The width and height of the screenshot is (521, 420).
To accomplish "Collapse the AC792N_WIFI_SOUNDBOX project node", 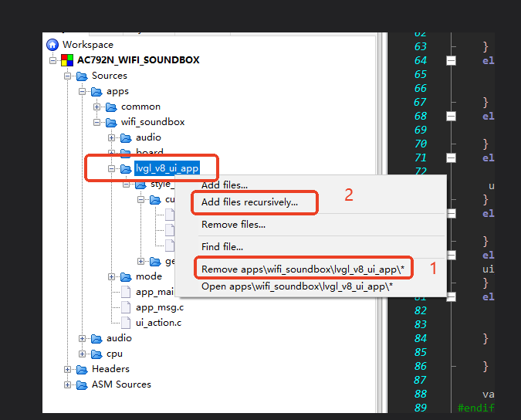I will [x=52, y=60].
